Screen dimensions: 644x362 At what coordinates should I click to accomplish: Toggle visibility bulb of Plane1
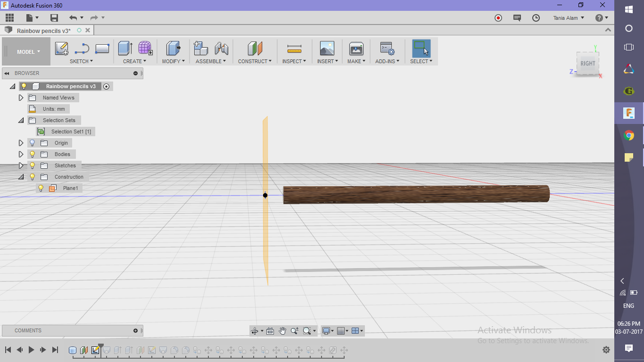[41, 188]
